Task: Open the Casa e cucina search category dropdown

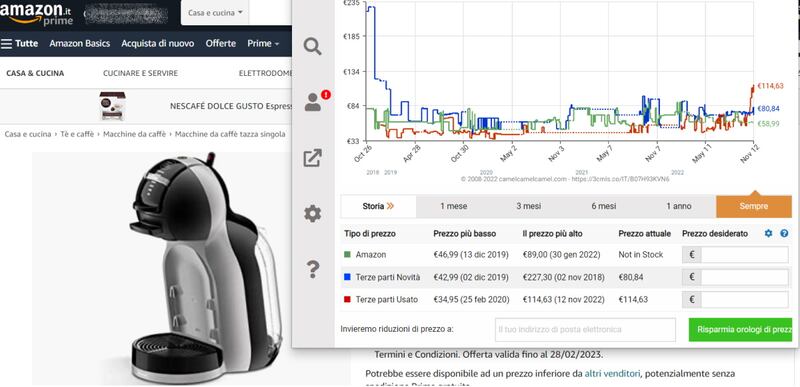Action: [215, 13]
